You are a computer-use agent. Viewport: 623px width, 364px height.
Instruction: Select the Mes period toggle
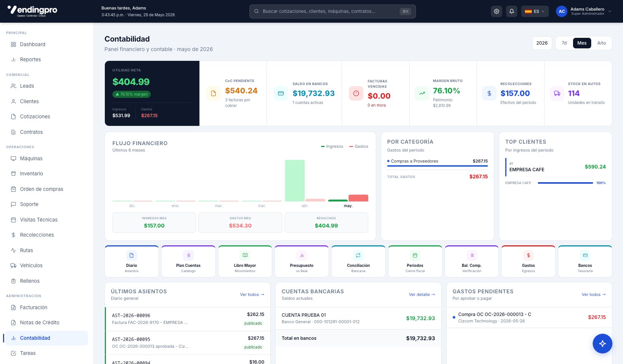click(582, 43)
